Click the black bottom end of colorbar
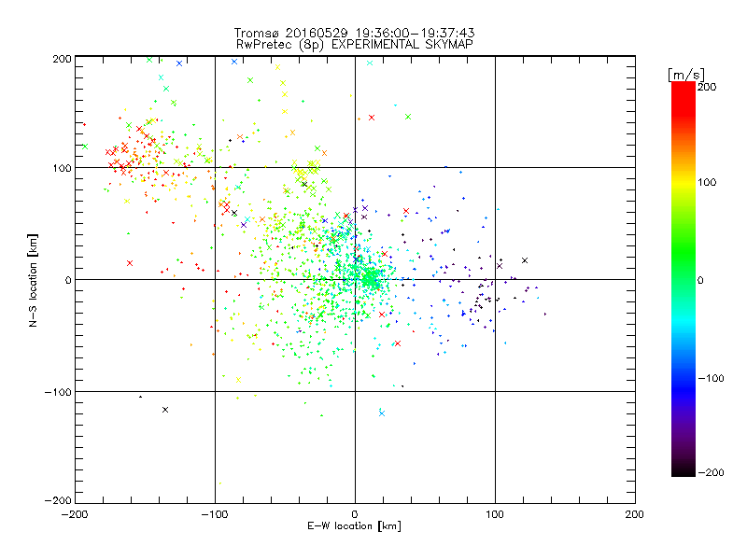 click(684, 470)
